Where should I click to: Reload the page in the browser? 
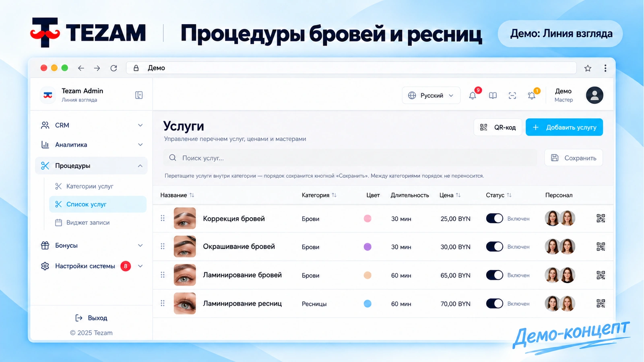pos(114,68)
